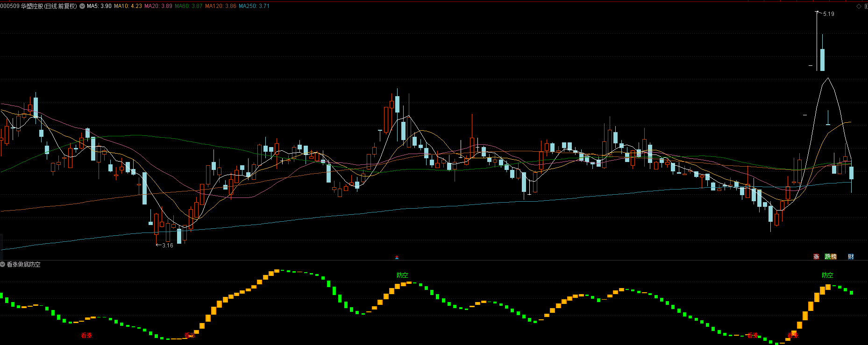
Task: Click the rightmost green 防空 signal label
Action: (827, 275)
